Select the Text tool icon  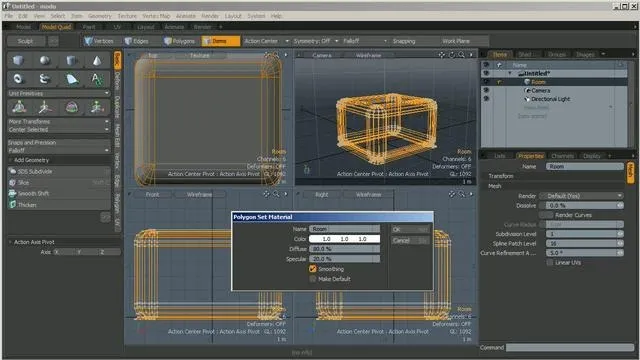[x=97, y=78]
